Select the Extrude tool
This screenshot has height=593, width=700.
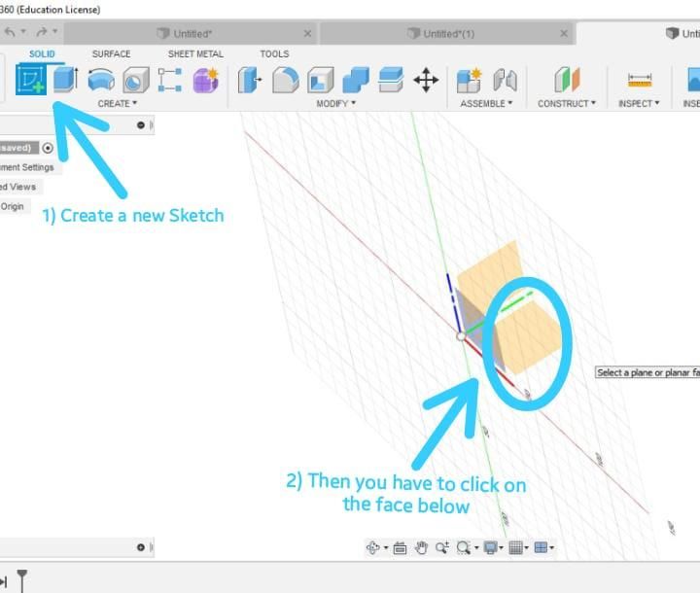tap(66, 80)
